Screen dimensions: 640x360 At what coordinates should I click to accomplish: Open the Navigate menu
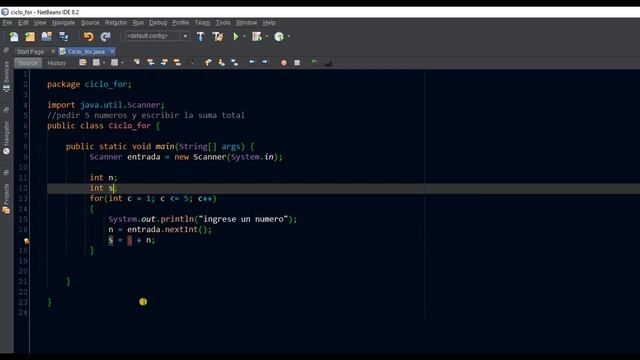[63, 23]
